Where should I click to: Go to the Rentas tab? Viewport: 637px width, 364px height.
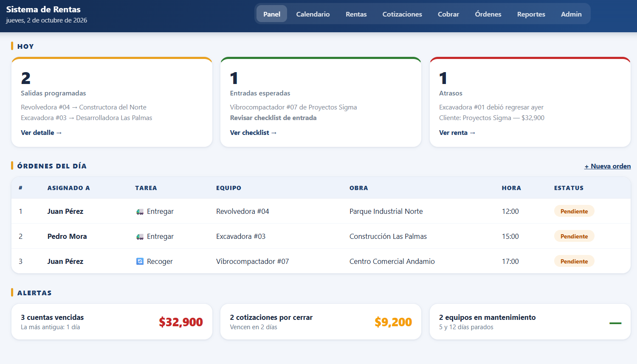point(356,14)
